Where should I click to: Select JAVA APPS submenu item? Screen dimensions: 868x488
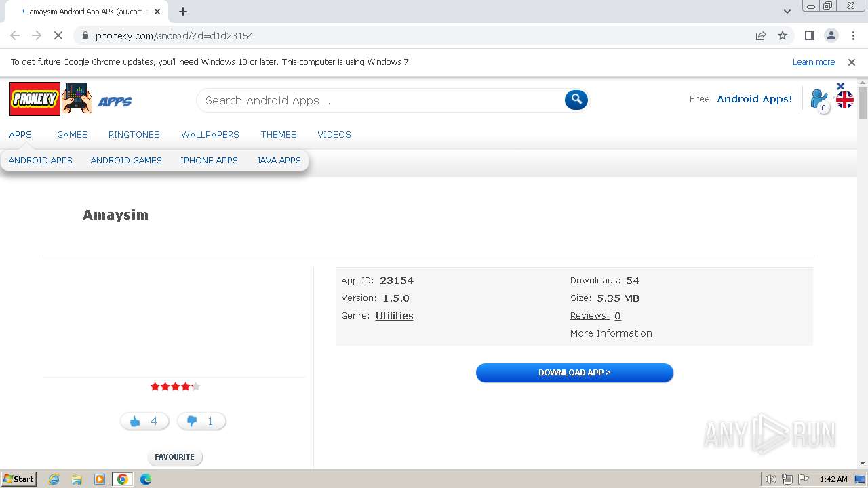click(x=279, y=161)
